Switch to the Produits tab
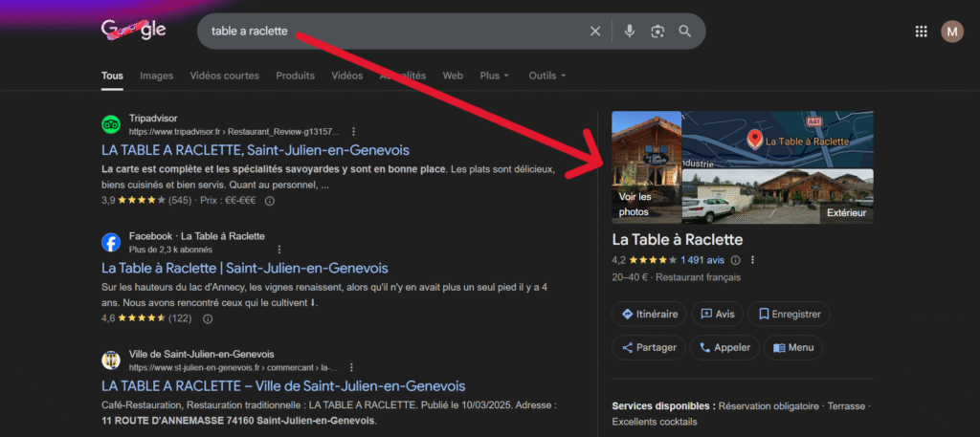The image size is (980, 437). click(295, 76)
